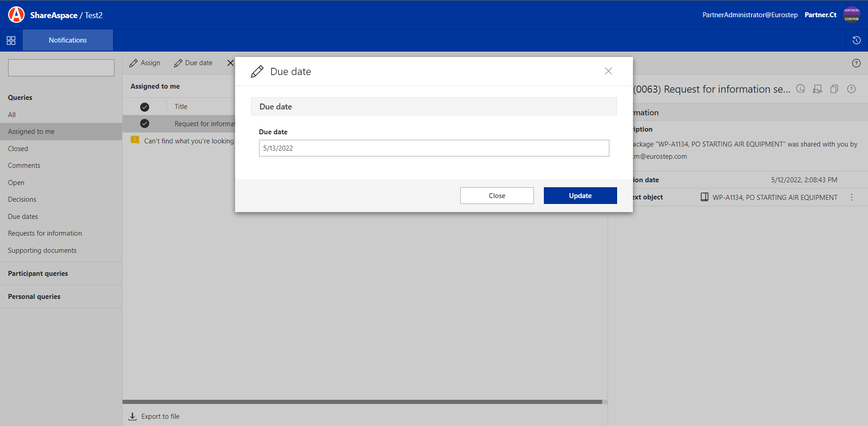Select the Due dates query
The height and width of the screenshot is (426, 868).
tap(23, 217)
